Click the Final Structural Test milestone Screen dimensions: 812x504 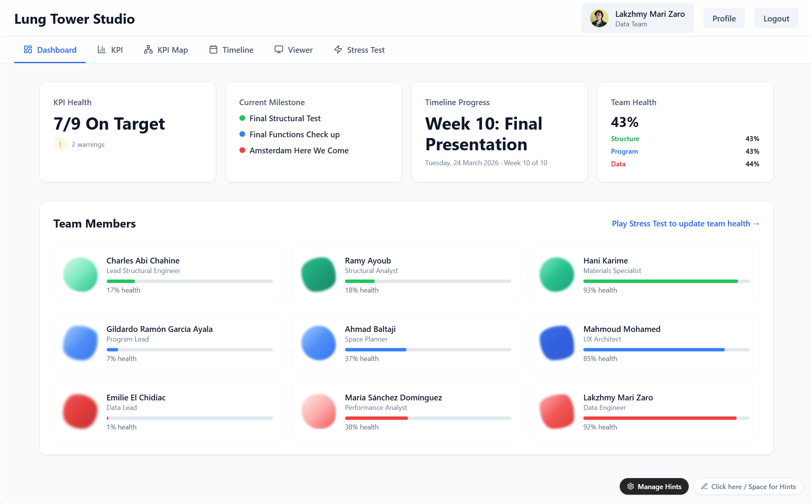[285, 119]
